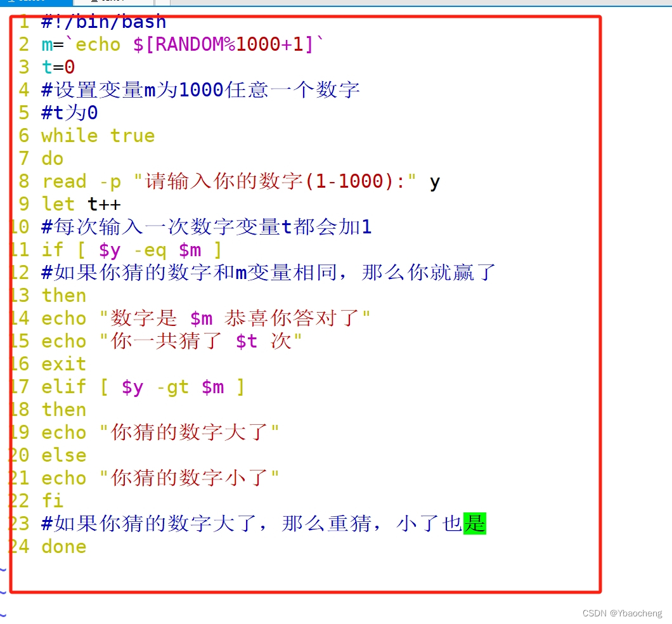The image size is (672, 624).
Task: Click the 'exit' line
Action: [64, 364]
